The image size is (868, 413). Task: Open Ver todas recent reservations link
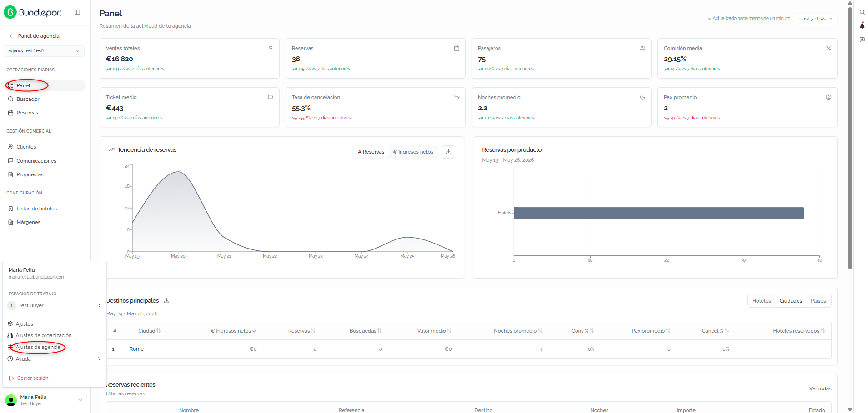pyautogui.click(x=820, y=388)
